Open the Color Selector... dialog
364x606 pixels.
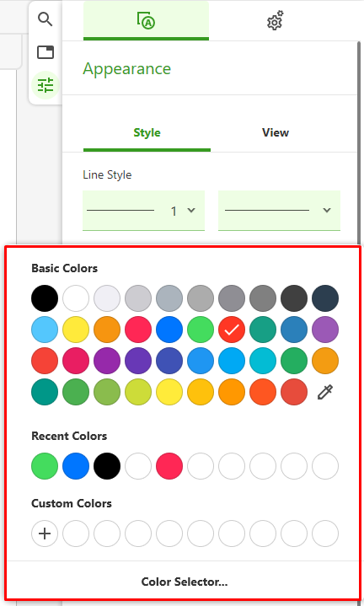(x=185, y=582)
